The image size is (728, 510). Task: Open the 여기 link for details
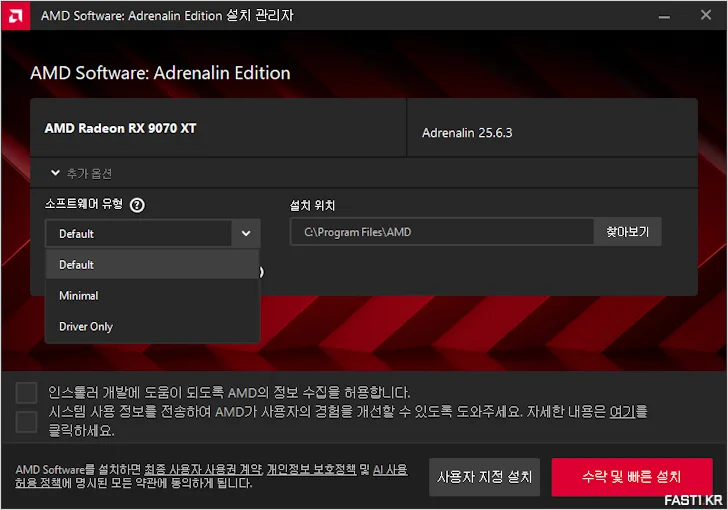622,412
